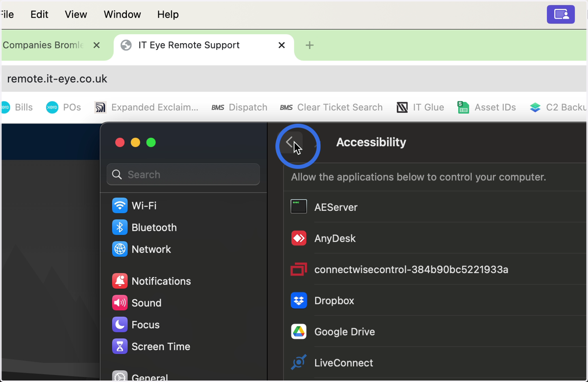Viewport: 588px width, 382px height.
Task: Click the magnifier icon in Search field
Action: coord(117,175)
